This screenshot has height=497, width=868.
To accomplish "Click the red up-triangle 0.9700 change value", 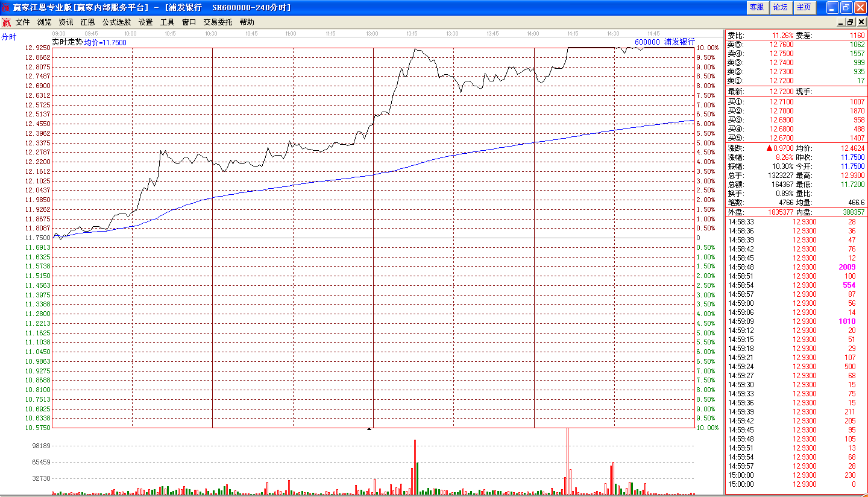I will point(780,148).
